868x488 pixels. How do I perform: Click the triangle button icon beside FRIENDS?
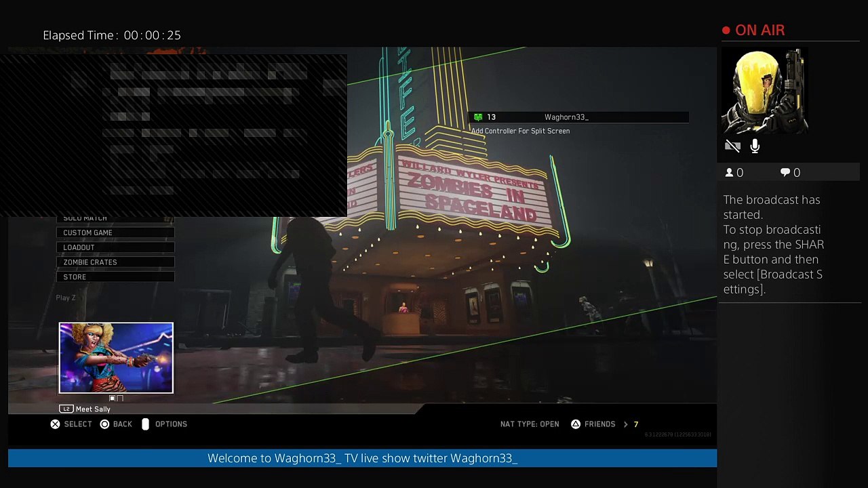[576, 424]
